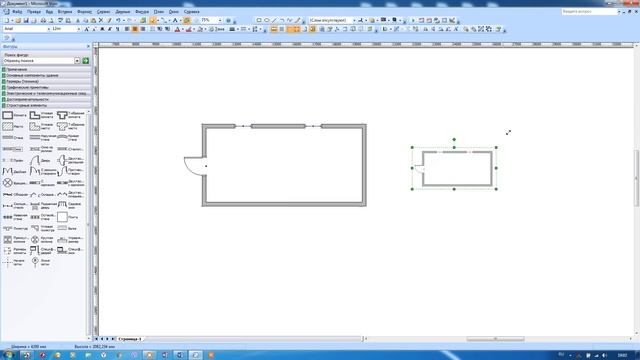Screen dimensions: 640x360
Task: Pick the Дверь door shape
Action: [x=41, y=160]
